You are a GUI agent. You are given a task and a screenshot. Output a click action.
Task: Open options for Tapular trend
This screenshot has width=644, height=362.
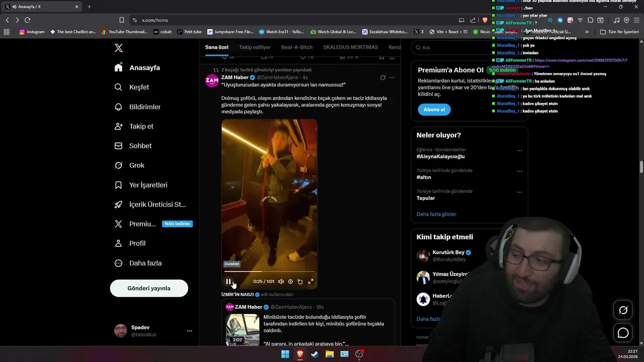tap(519, 193)
